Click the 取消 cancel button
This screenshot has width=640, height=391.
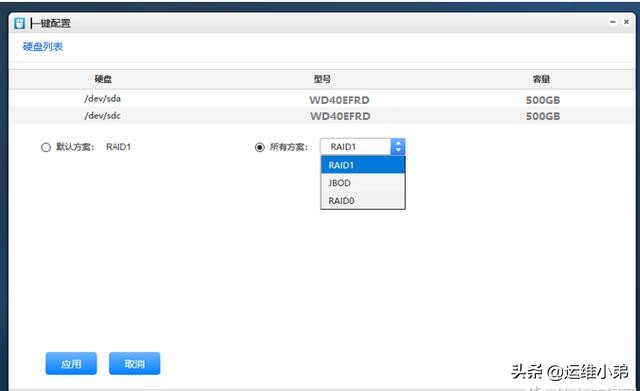[135, 363]
